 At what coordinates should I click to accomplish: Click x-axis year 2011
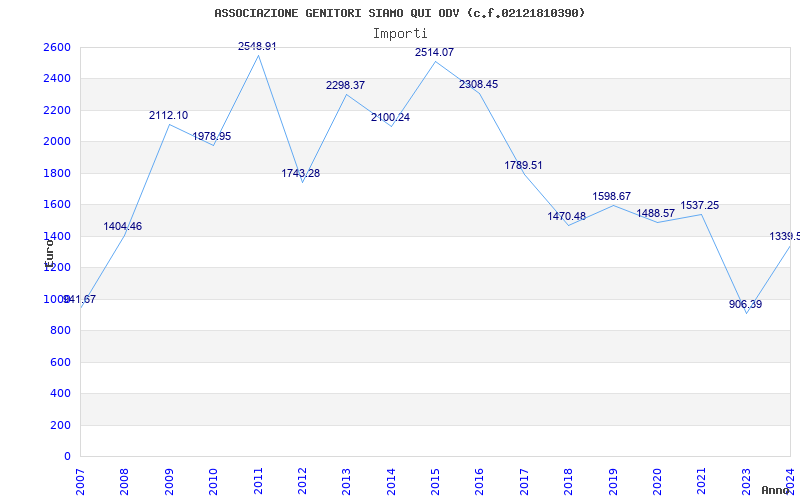coord(258,482)
